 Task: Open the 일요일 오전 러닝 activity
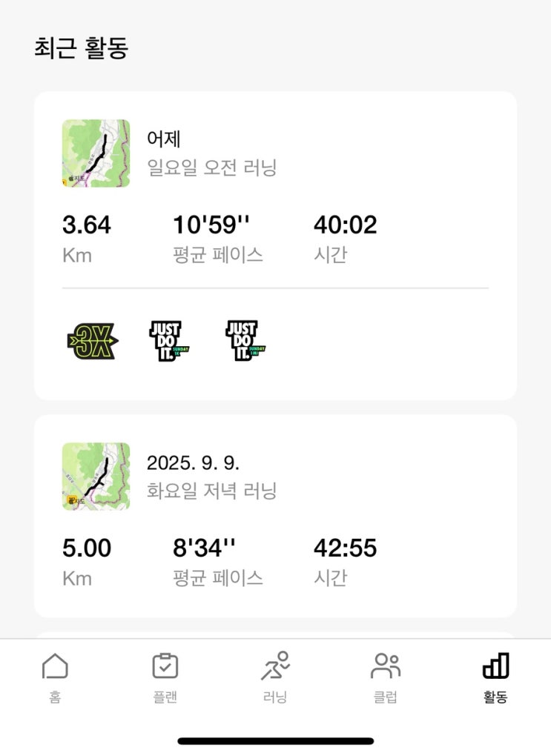coord(212,168)
